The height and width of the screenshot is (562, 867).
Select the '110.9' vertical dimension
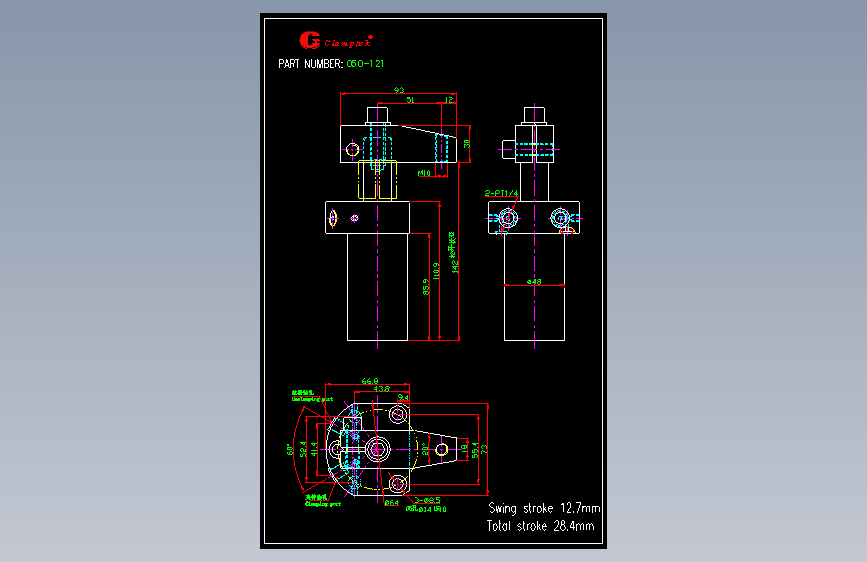436,271
